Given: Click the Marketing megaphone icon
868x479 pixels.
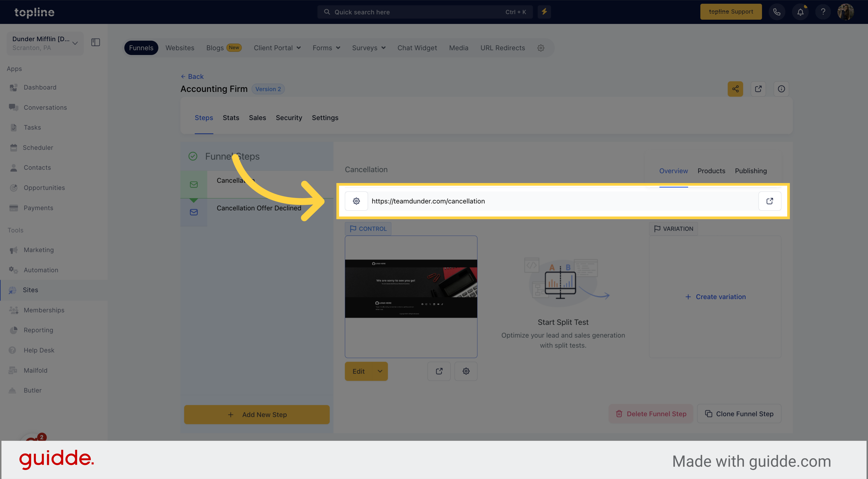Looking at the screenshot, I should coord(14,250).
